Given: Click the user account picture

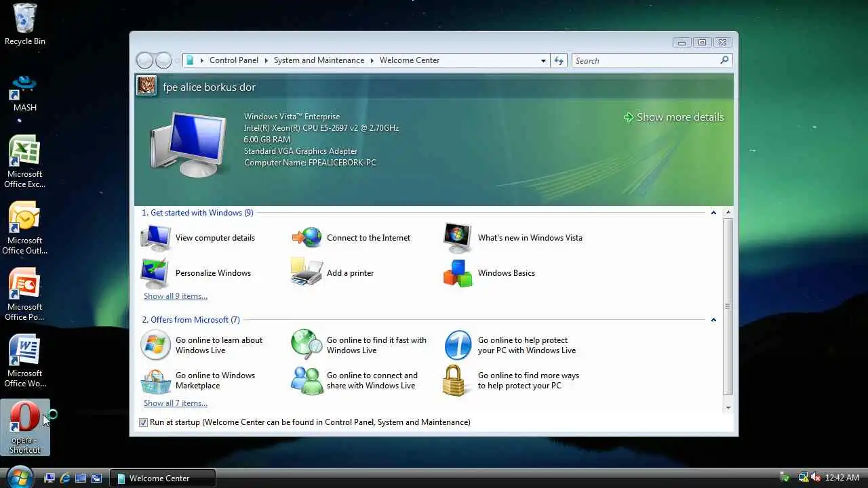Looking at the screenshot, I should (146, 86).
